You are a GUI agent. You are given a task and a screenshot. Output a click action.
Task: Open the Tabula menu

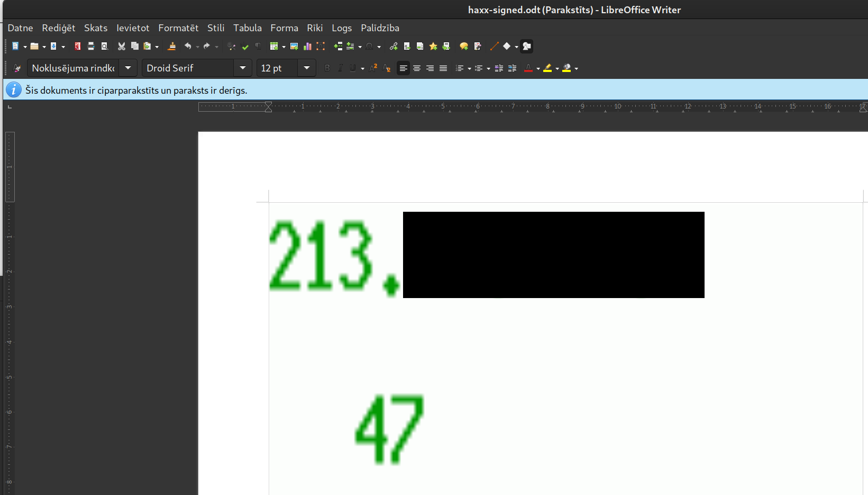coord(248,28)
